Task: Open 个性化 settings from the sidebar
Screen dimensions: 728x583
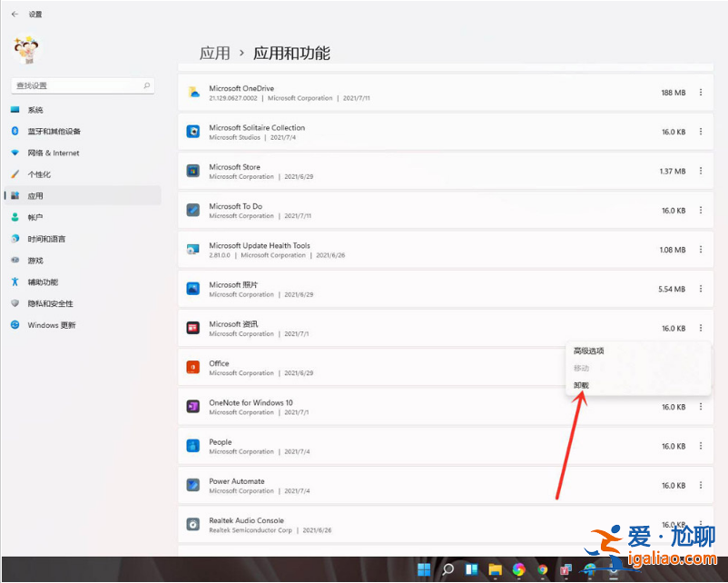Action: (41, 173)
